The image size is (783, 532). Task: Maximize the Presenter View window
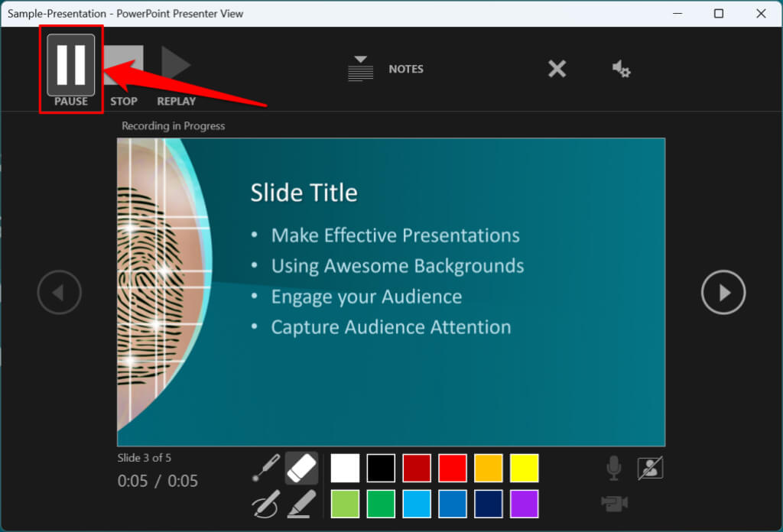(718, 14)
